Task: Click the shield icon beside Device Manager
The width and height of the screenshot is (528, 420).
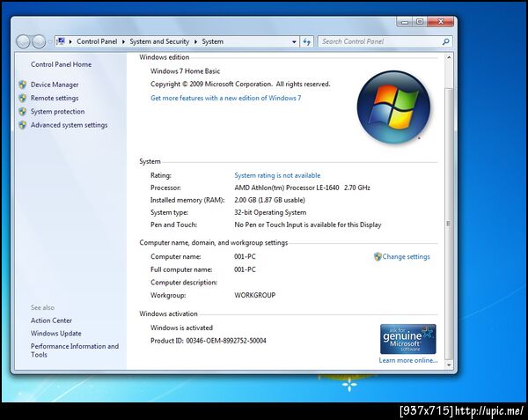Action: [x=23, y=85]
